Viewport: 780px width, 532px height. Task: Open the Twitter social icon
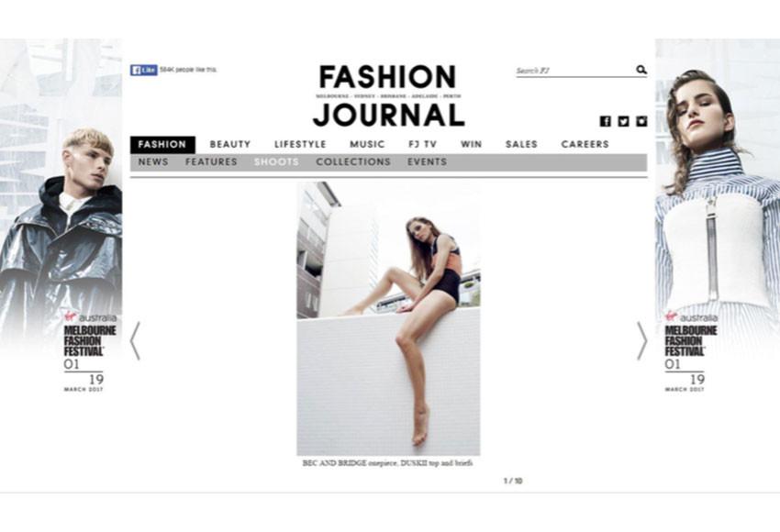pos(623,121)
